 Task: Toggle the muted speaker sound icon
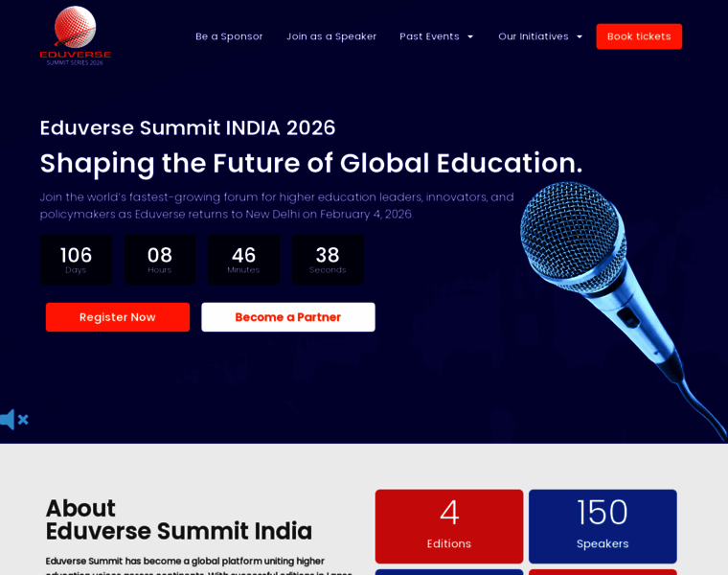[13, 420]
